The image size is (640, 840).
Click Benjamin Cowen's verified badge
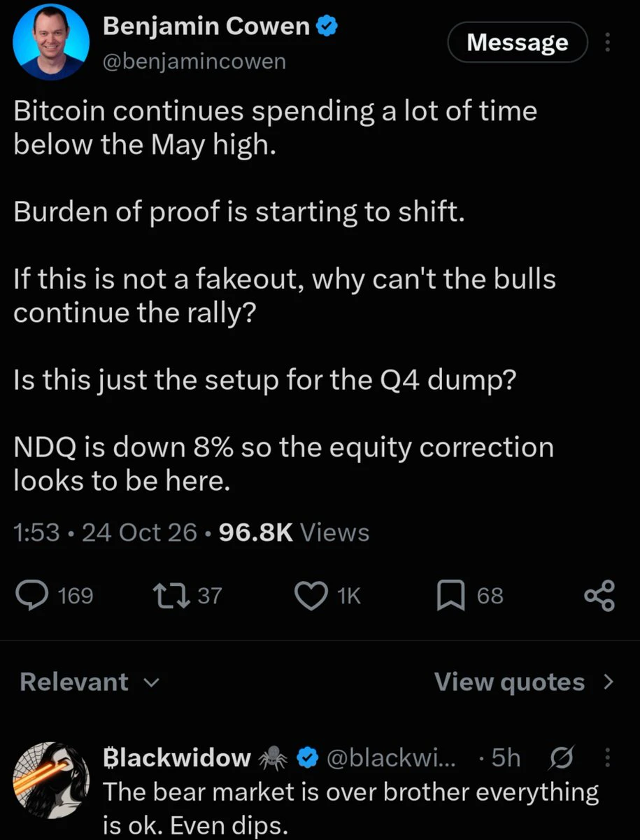coord(329,27)
